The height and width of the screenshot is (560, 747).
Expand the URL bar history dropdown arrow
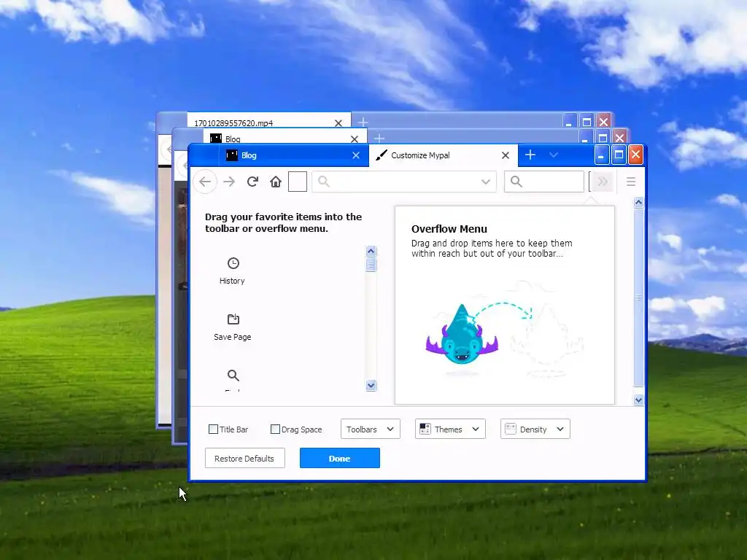point(485,182)
